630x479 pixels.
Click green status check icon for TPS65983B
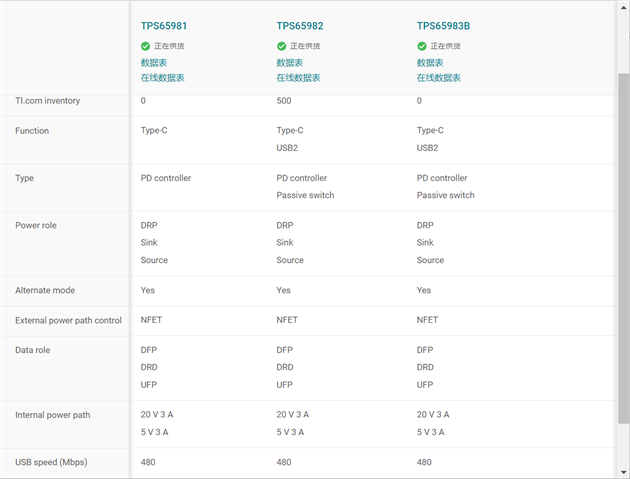421,46
